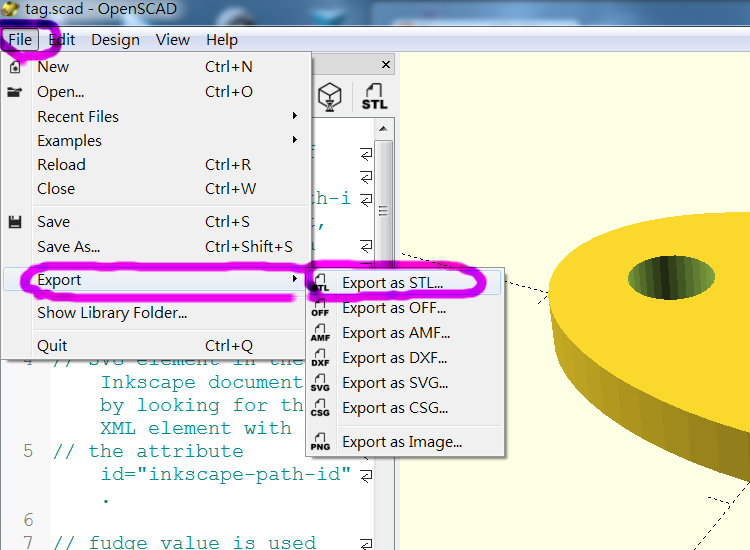The height and width of the screenshot is (550, 750).
Task: Click the OpenSCAD app icon in title bar
Action: pyautogui.click(x=10, y=9)
